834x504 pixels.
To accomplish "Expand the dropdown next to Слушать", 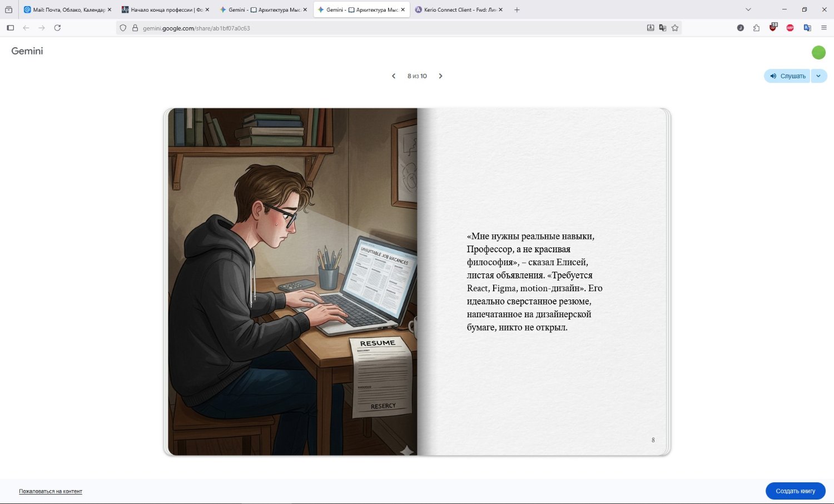I will (x=818, y=76).
